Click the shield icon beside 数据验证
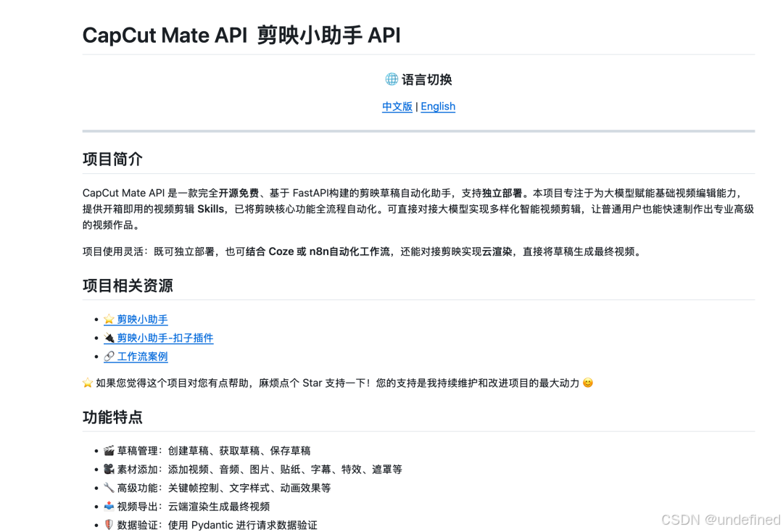Viewport: 783px width, 532px height. (x=109, y=525)
